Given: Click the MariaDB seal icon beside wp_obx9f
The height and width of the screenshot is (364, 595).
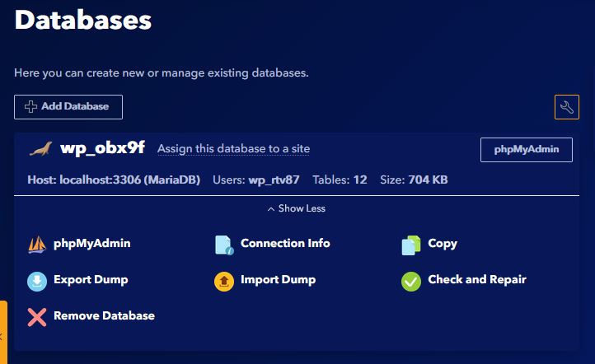Looking at the screenshot, I should (x=40, y=149).
